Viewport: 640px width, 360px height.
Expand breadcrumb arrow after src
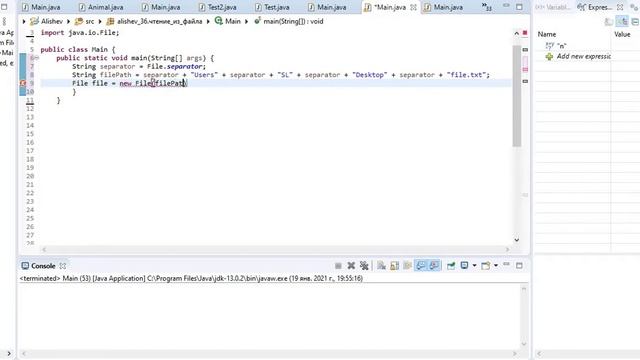(100, 21)
